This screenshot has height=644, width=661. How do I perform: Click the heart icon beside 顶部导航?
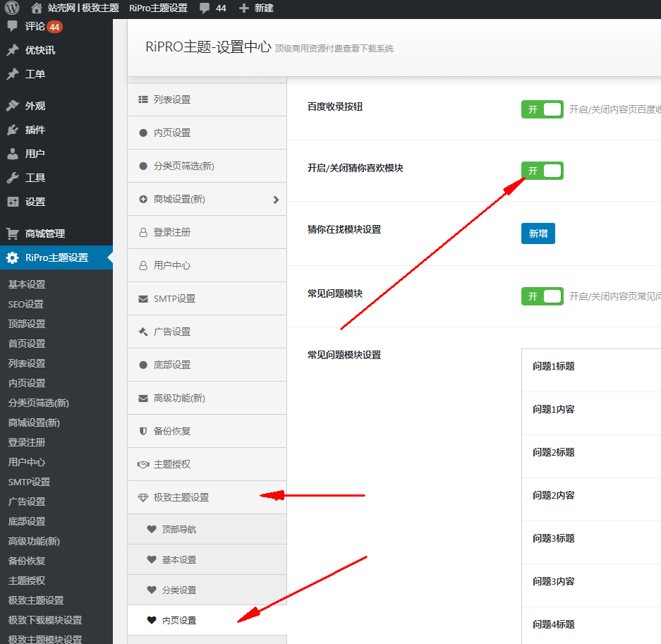pyautogui.click(x=152, y=529)
